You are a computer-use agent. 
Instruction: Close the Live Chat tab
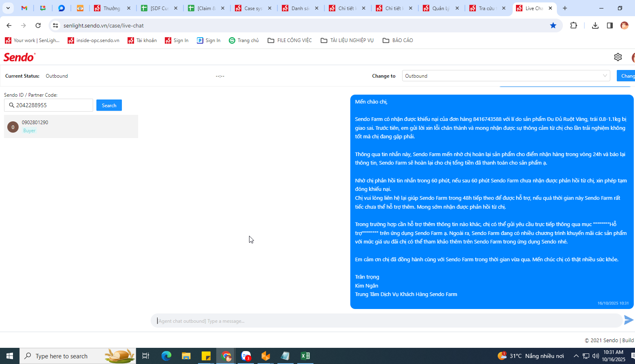(550, 8)
